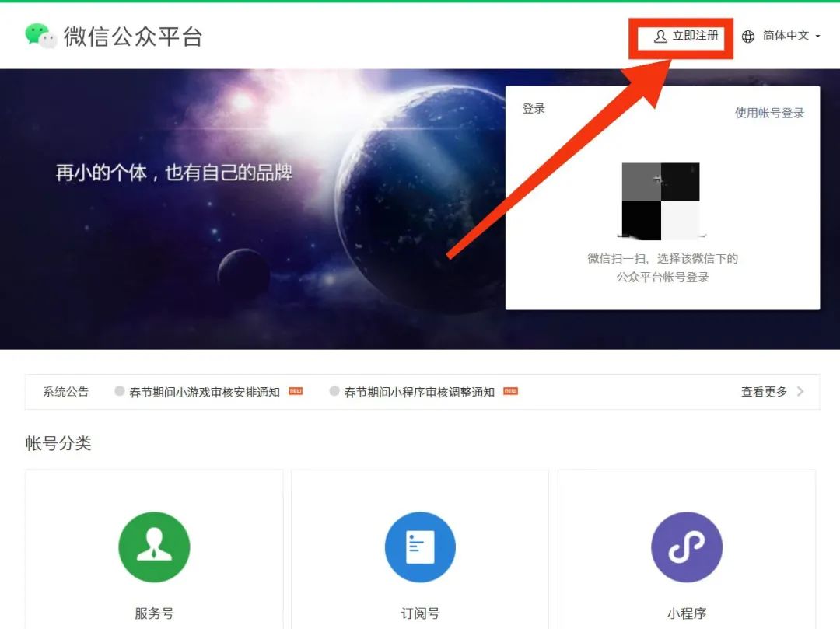This screenshot has width=840, height=629.
Task: Open the 简体中文 language dropdown
Action: coord(786,36)
